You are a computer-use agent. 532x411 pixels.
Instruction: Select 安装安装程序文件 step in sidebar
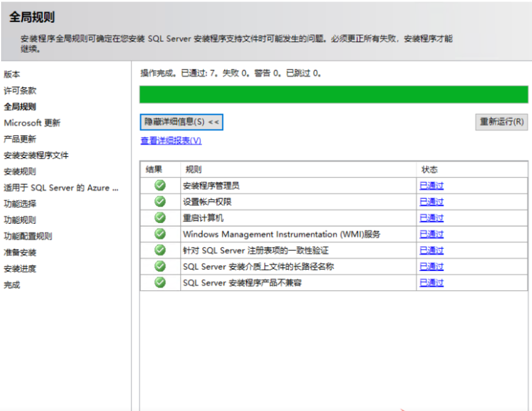(36, 155)
